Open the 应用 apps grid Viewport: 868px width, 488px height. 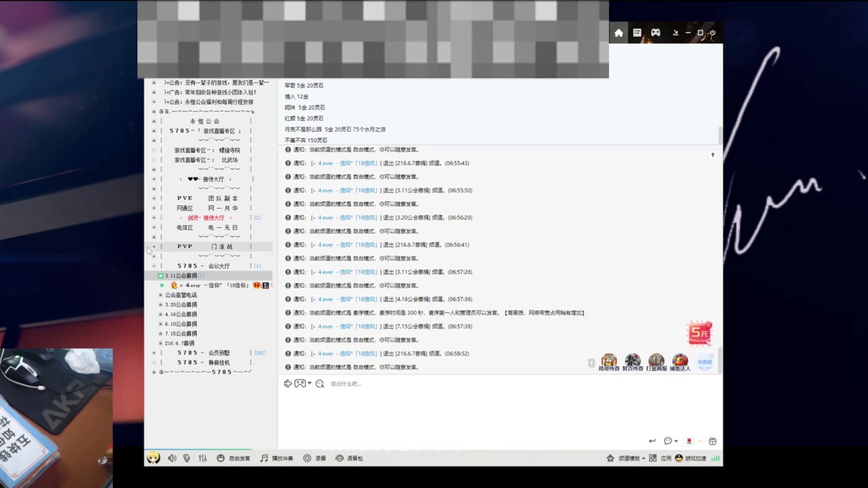tap(660, 458)
